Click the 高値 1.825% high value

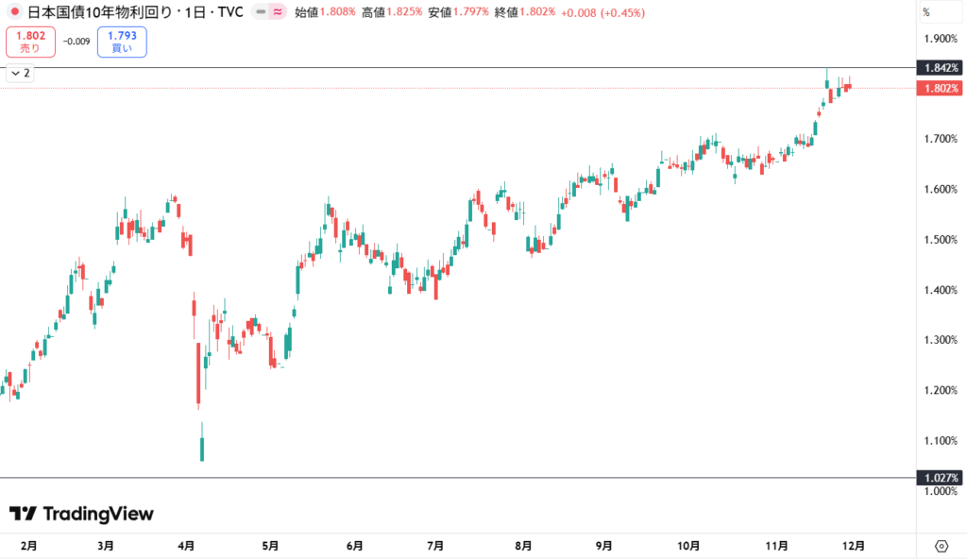(x=392, y=12)
